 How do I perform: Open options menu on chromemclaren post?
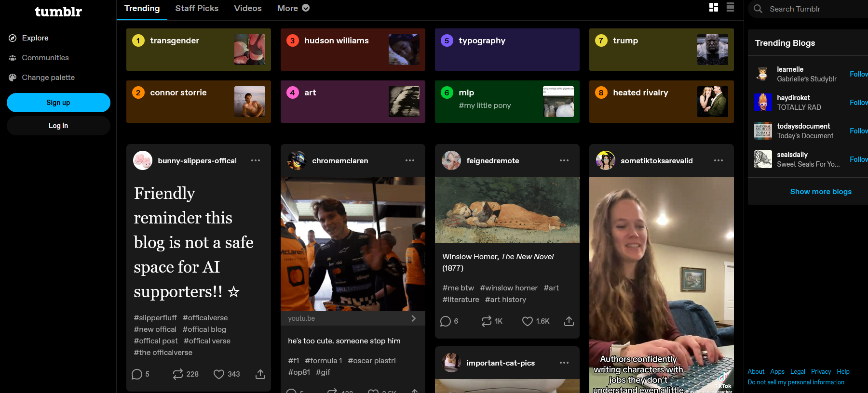410,160
